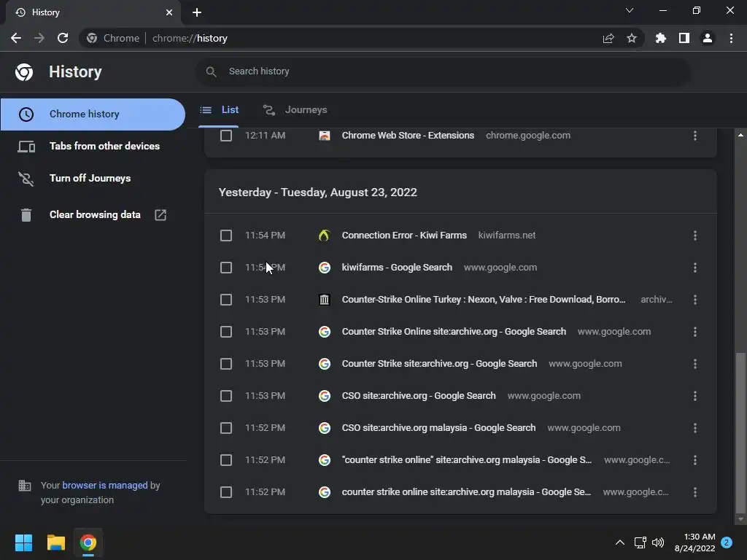This screenshot has height=560, width=747.
Task: Click the Chrome logo beside the History heading
Action: pyautogui.click(x=24, y=72)
